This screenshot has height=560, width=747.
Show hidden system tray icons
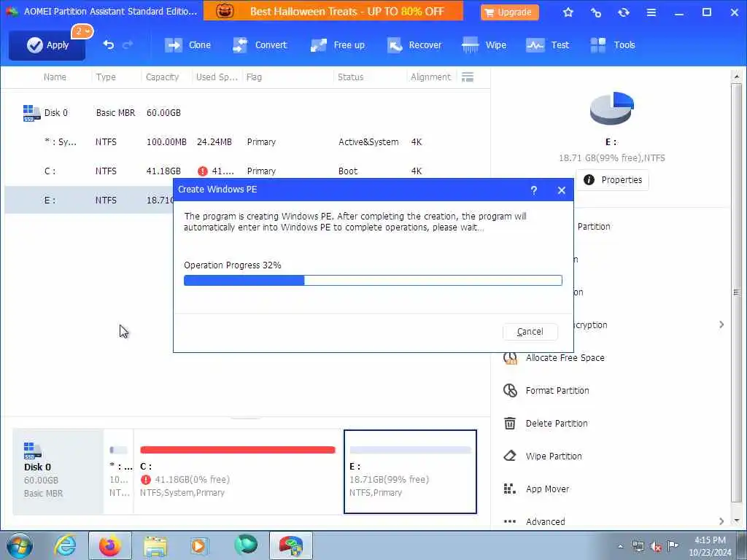click(x=620, y=546)
